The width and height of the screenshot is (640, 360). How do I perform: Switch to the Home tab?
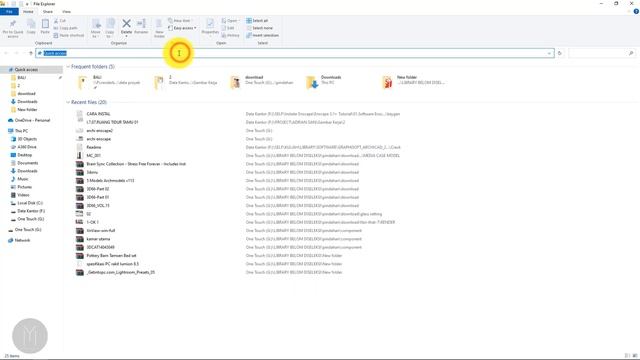(x=28, y=11)
